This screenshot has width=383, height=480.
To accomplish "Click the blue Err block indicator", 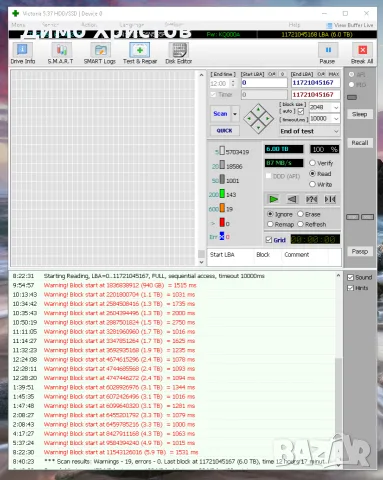I will coord(222,236).
